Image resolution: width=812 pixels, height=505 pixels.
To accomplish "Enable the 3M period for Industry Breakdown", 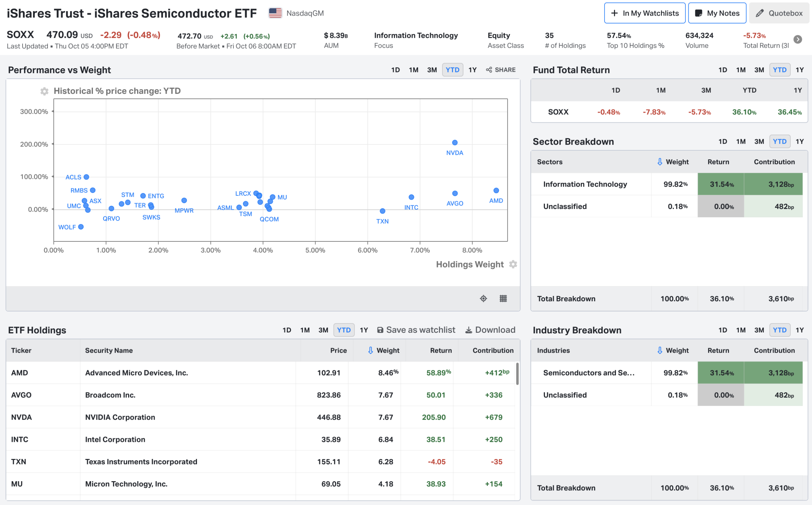I will (759, 330).
